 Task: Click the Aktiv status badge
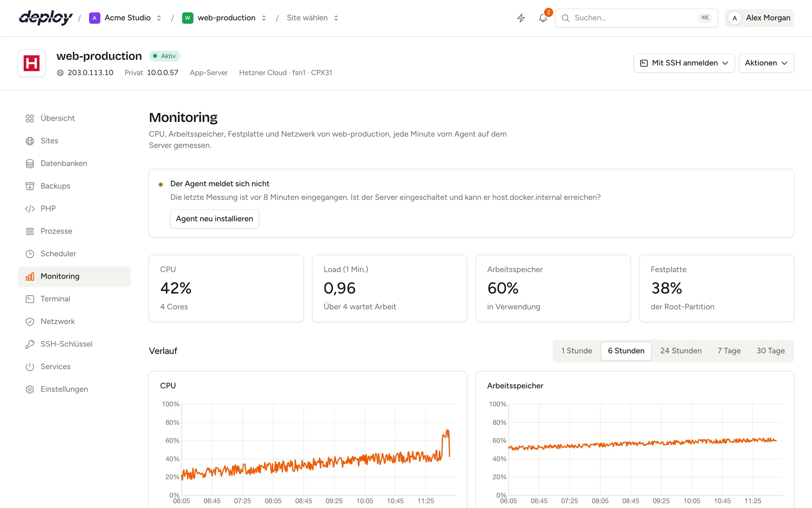pos(164,56)
